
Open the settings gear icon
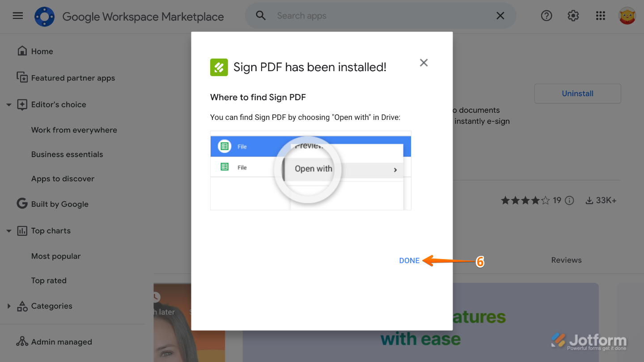573,16
